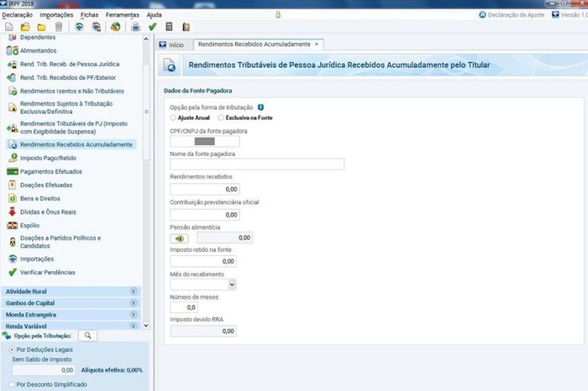Expand the Atividade Rural section
Screen dimensions: 588x391
(71, 291)
